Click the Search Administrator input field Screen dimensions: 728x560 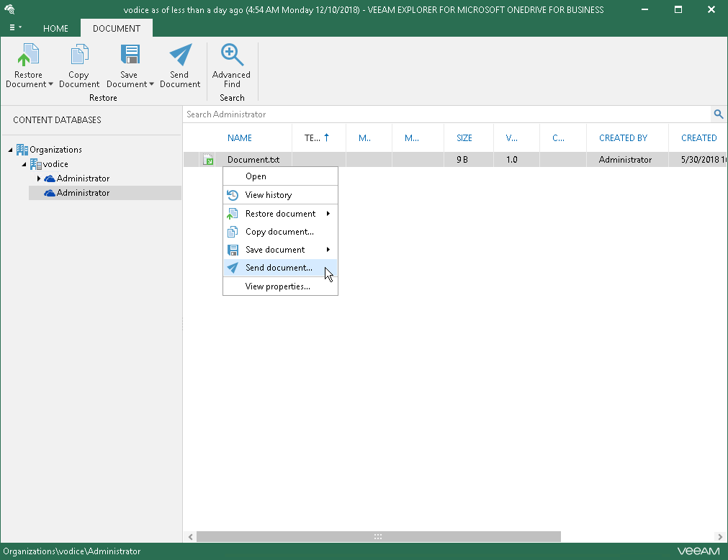click(446, 114)
